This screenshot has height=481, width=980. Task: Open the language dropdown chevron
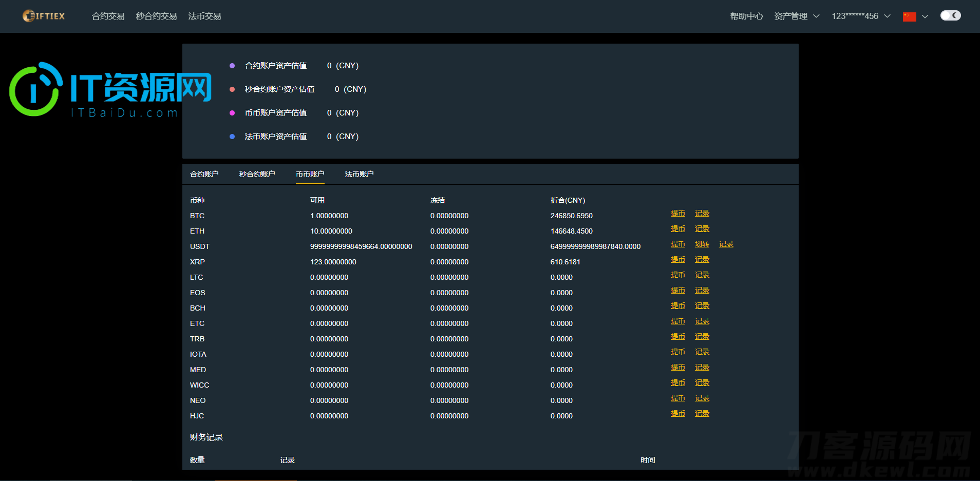925,16
